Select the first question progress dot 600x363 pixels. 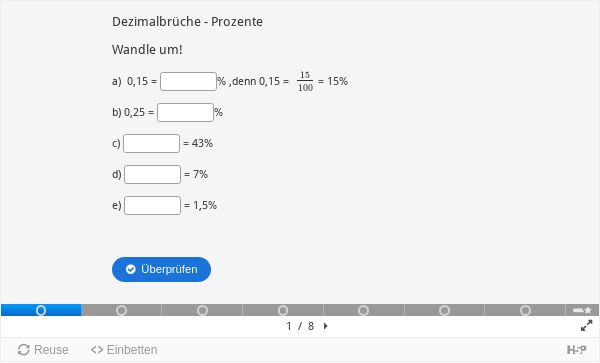tap(41, 310)
